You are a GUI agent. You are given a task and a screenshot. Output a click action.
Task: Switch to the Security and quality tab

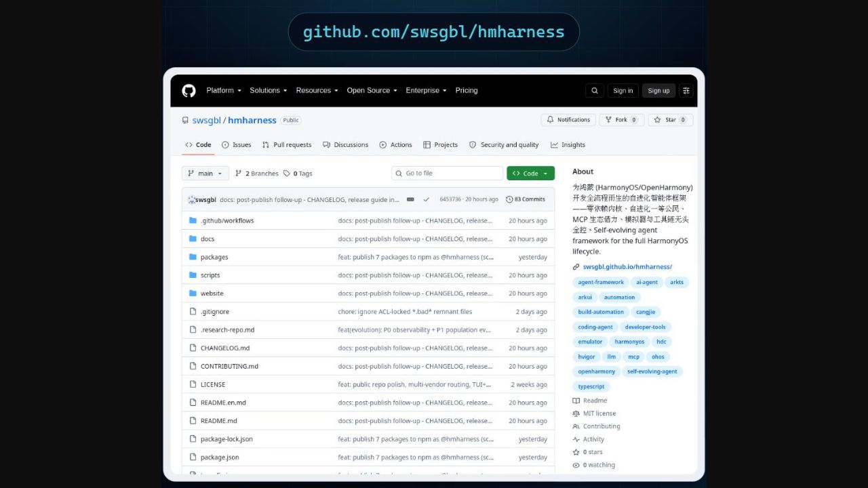pyautogui.click(x=504, y=145)
